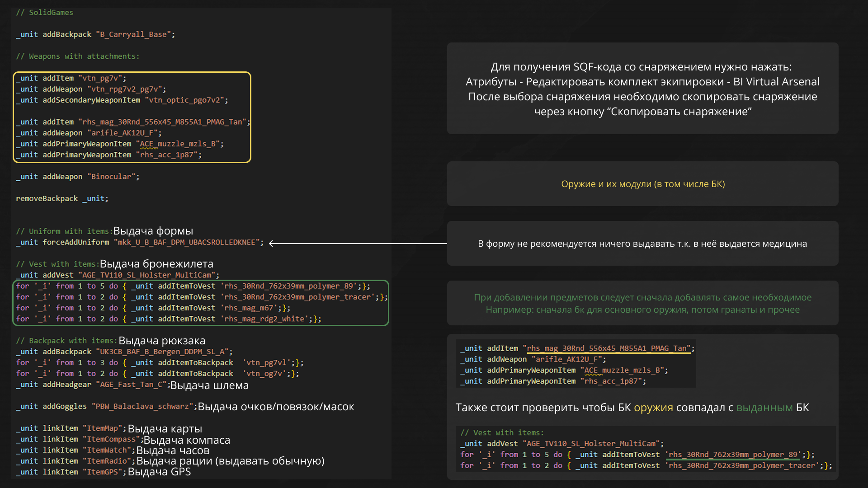This screenshot has height=488, width=868.
Task: Select the linkItem "ItemWatch" line
Action: pos(75,450)
